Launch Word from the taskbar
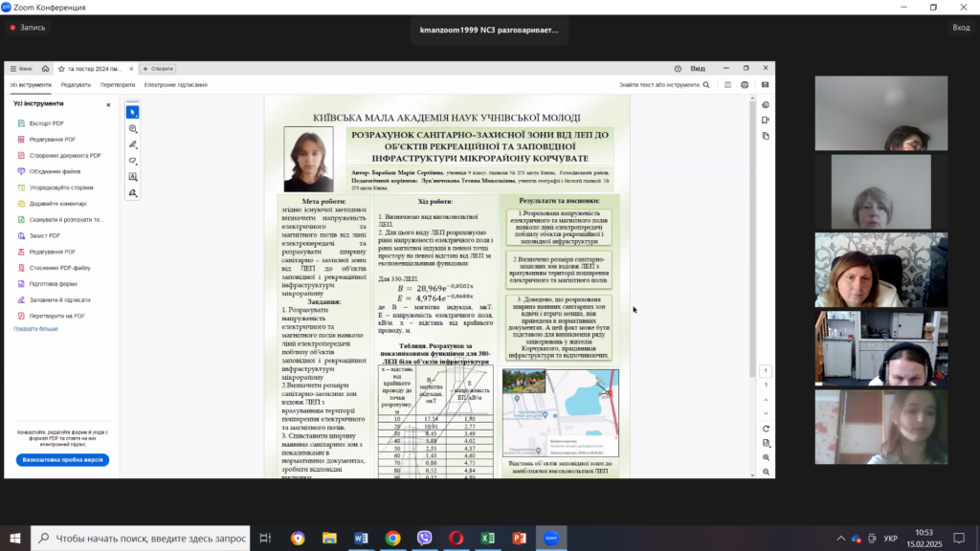This screenshot has width=980, height=551. tap(361, 538)
